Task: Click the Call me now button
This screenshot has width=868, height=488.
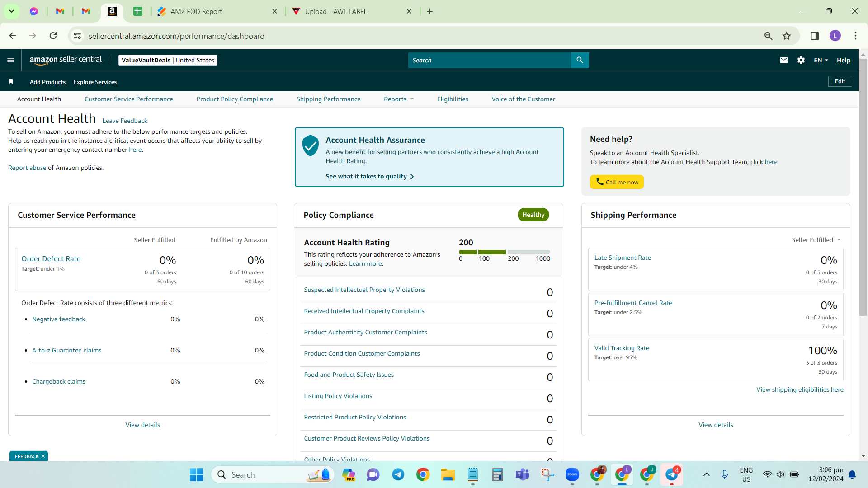Action: coord(617,182)
